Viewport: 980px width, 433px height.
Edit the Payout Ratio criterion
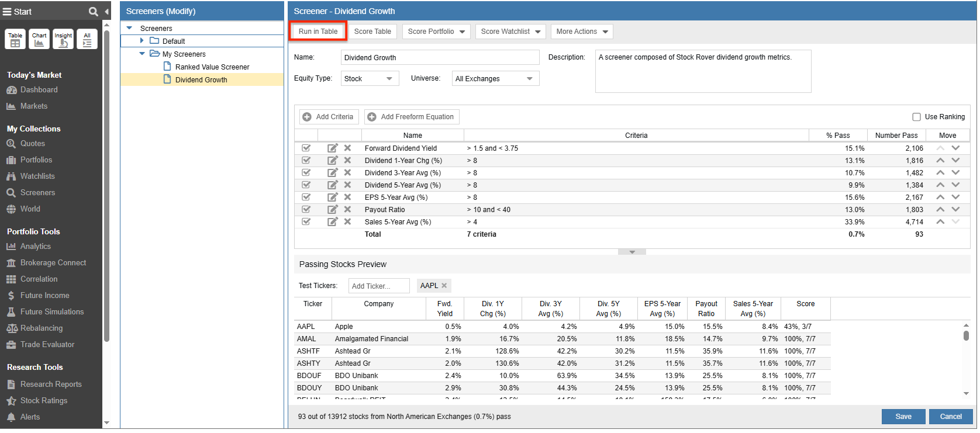tap(333, 209)
